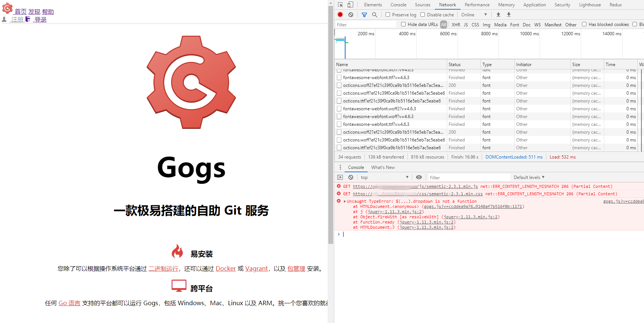The image size is (644, 323).
Task: Click the export HAR download icon
Action: point(509,15)
